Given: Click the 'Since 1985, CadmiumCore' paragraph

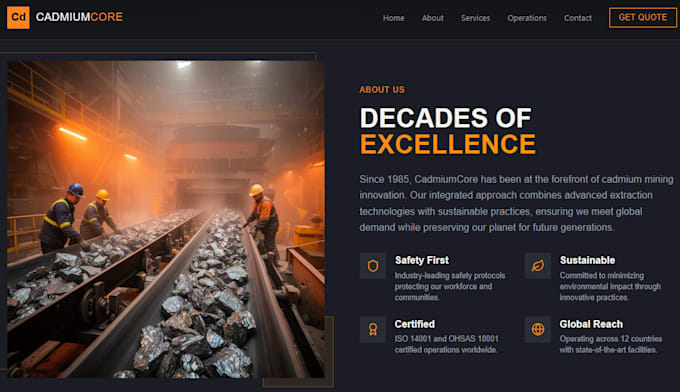Looking at the screenshot, I should click(517, 203).
